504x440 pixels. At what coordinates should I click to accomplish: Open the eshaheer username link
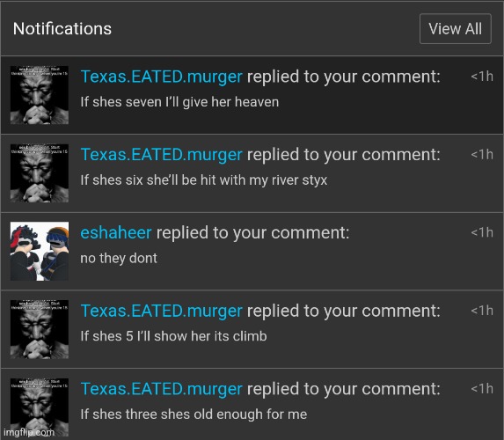[116, 232]
